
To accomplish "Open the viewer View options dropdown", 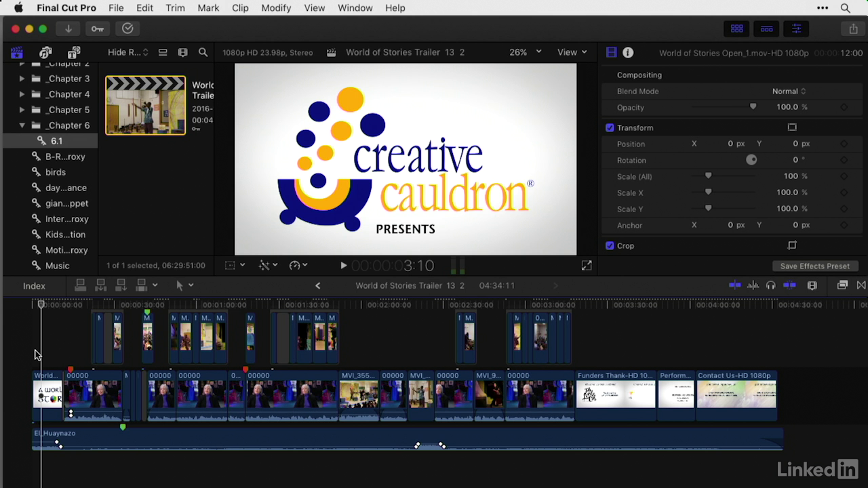I will coord(572,52).
